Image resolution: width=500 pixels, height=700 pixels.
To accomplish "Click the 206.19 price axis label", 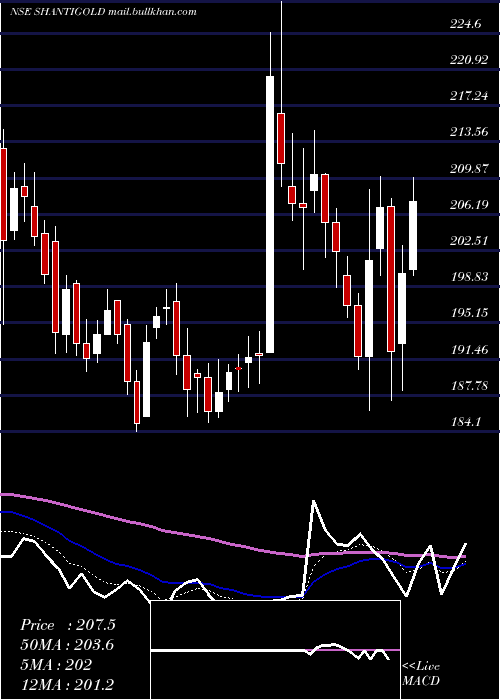I will pos(469,204).
